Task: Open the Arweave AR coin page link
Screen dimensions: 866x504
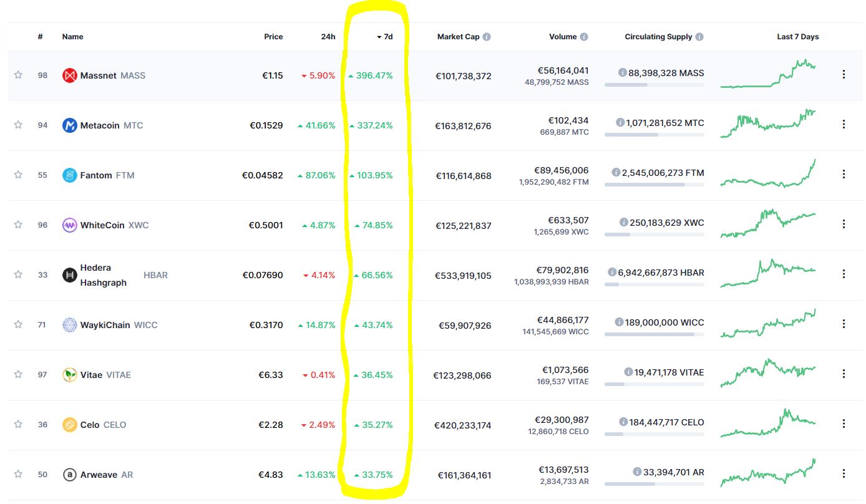Action: pos(106,475)
